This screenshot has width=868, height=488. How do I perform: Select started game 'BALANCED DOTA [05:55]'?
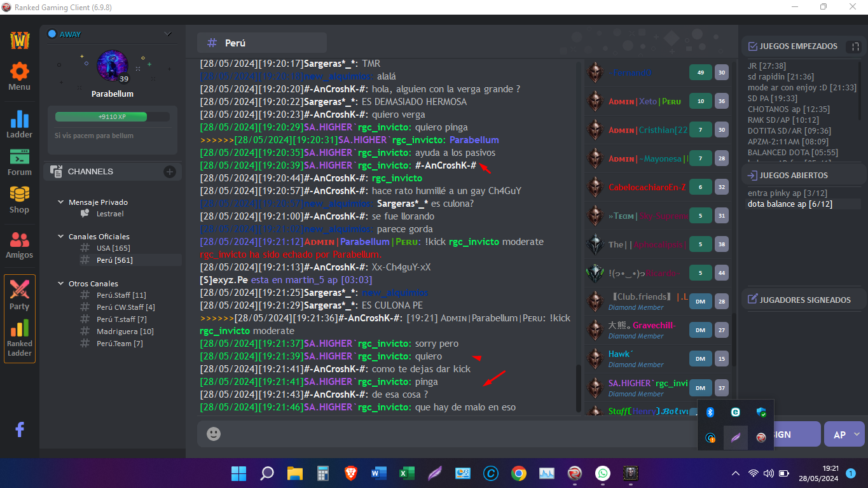(792, 152)
